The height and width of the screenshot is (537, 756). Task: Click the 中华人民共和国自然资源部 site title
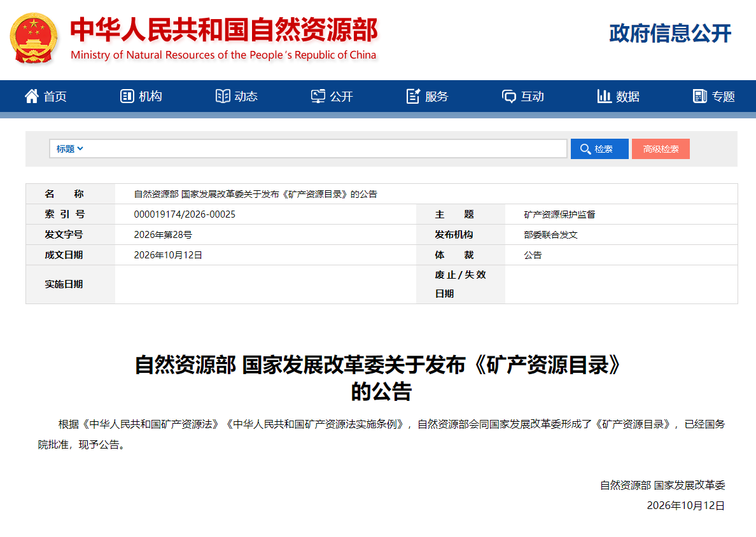[224, 30]
